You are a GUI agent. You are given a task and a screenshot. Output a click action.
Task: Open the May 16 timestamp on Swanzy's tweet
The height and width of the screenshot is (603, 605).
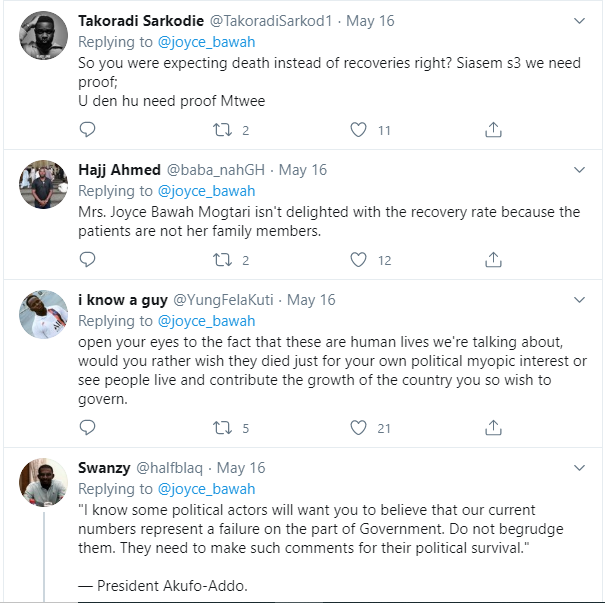[241, 467]
